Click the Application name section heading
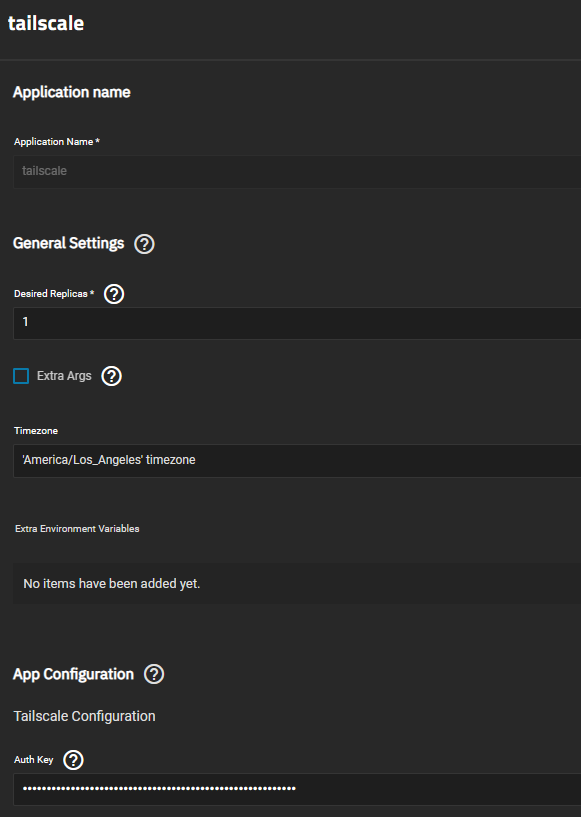Screen dimensions: 581x817 tap(72, 92)
